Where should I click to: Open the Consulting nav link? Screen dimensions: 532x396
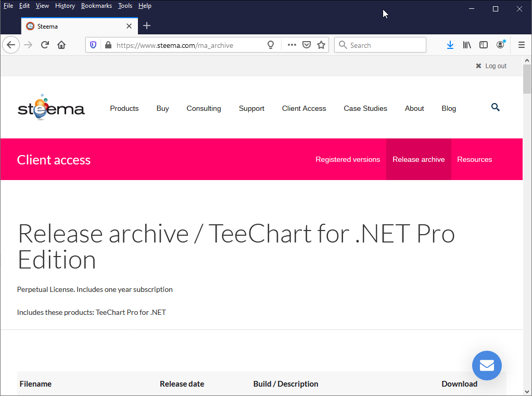204,108
